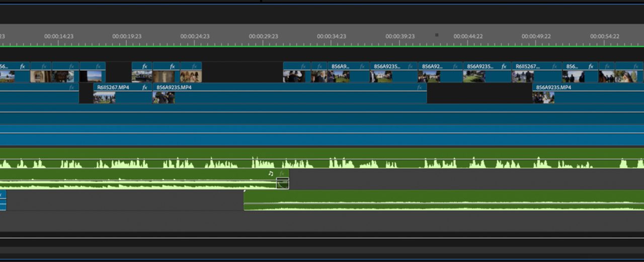
Task: Click the fx badge beside the music note
Action: click(x=282, y=173)
